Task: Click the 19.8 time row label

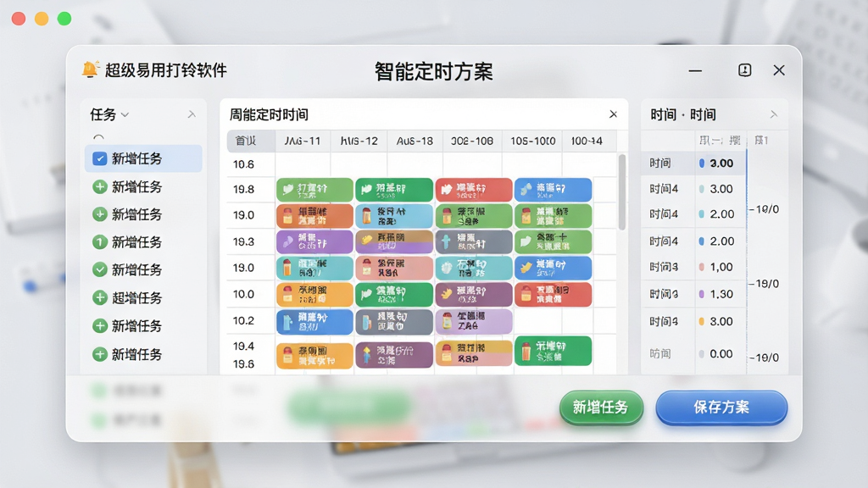Action: pyautogui.click(x=243, y=189)
